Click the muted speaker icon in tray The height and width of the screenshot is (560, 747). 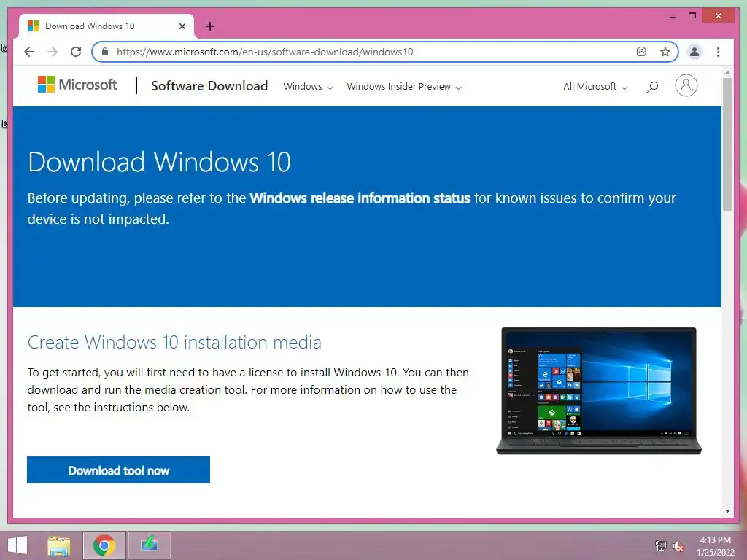(678, 545)
